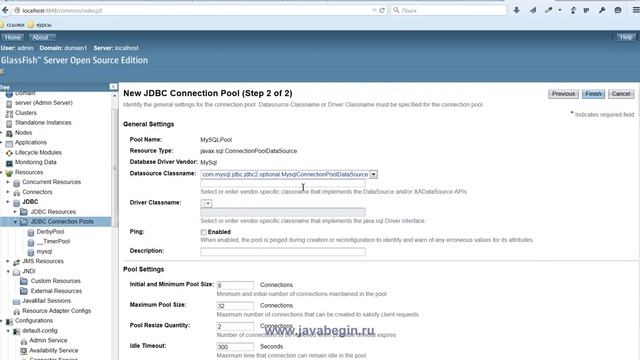Click the JMS Resources icon
Viewport: 640px width, 360px height.
(16, 262)
